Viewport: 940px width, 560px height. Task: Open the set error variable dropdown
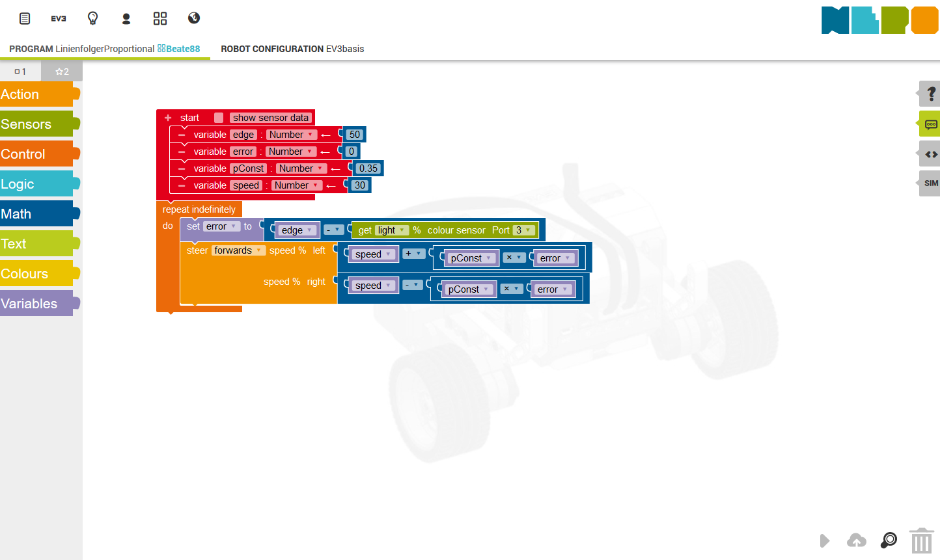coord(221,226)
